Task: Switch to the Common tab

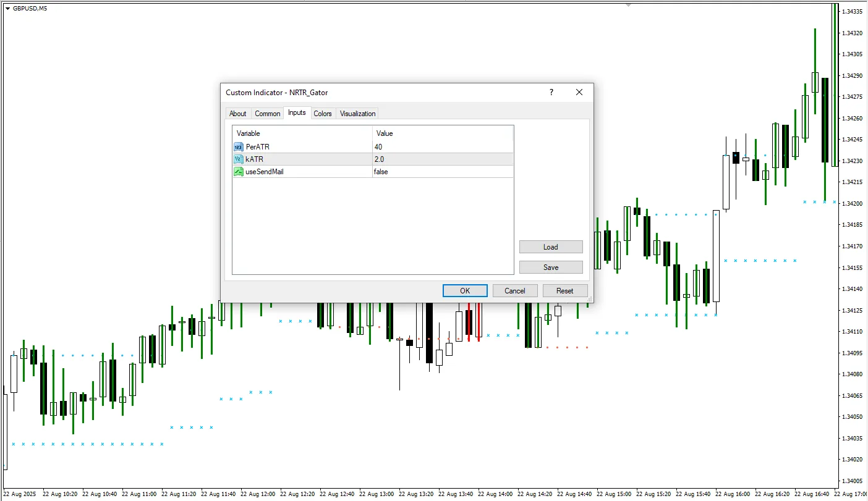Action: tap(268, 114)
